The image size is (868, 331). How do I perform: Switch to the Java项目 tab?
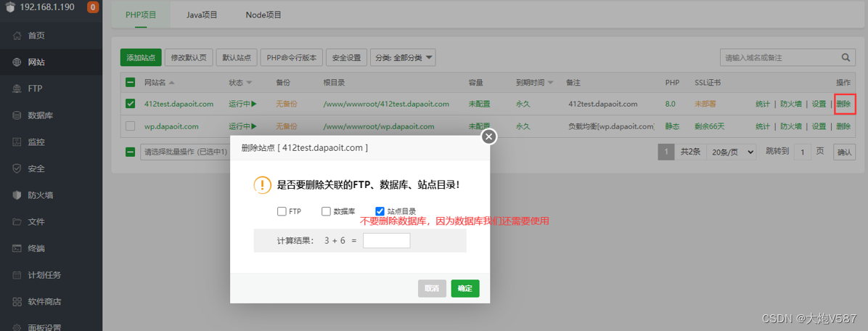pos(200,15)
